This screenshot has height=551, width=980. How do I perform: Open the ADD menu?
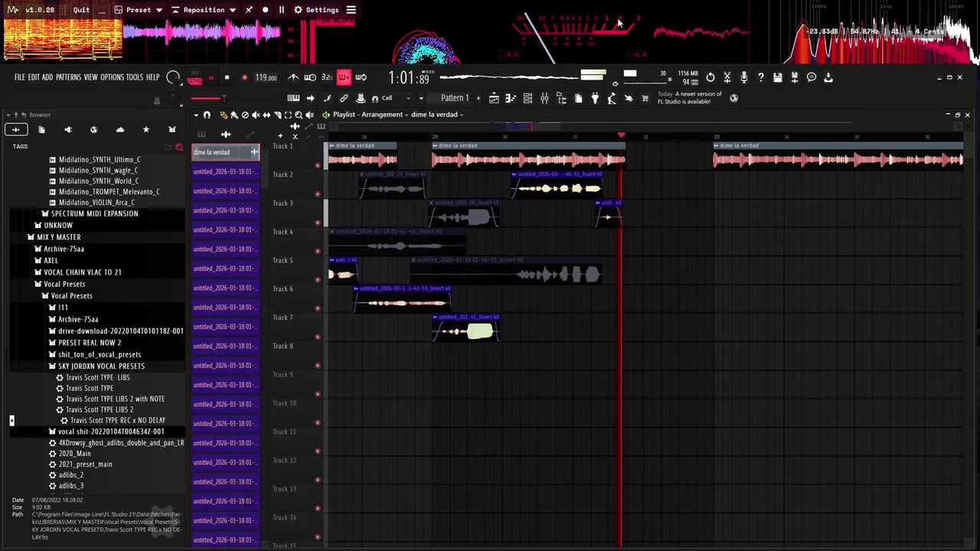click(47, 77)
